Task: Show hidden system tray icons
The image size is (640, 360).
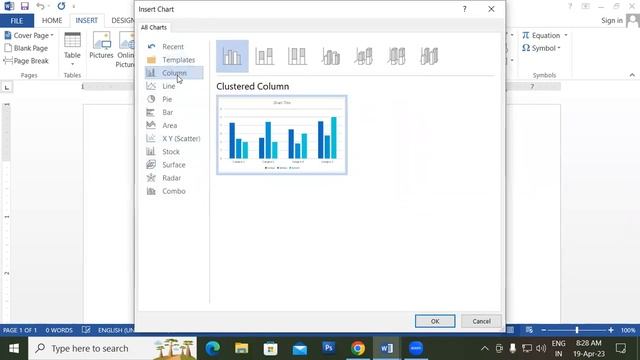Action: tap(484, 348)
